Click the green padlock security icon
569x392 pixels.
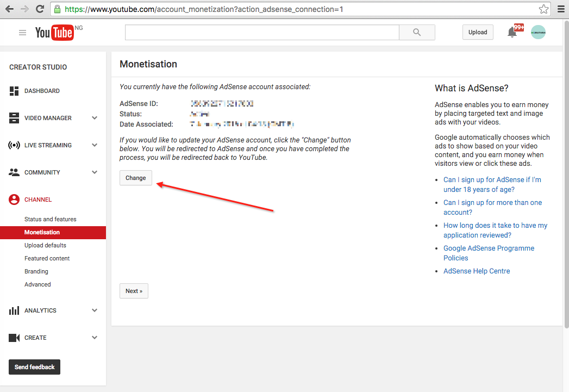[x=58, y=9]
